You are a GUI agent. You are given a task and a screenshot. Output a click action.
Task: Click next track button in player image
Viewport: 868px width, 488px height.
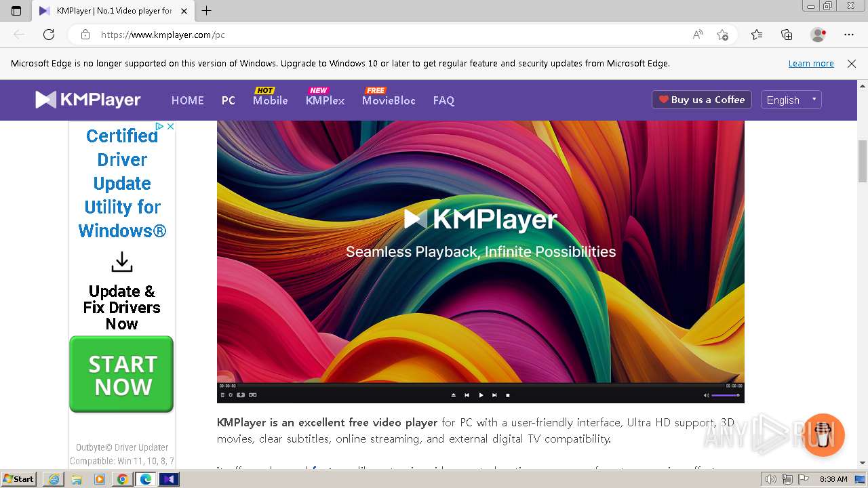pos(494,395)
